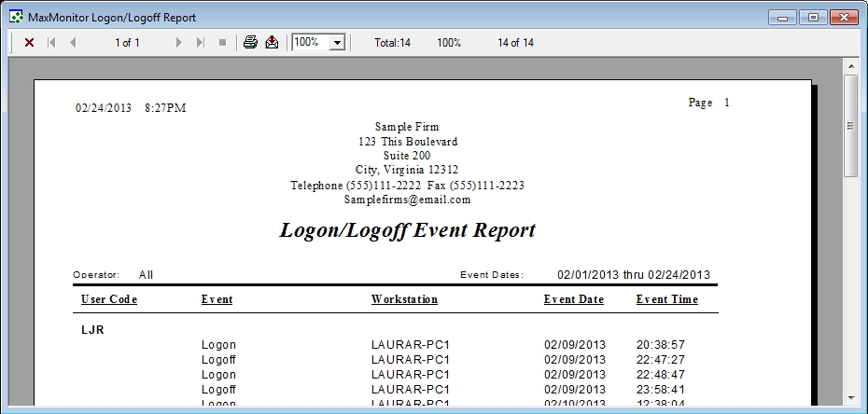Minimize the MaxMonitor report window

pyautogui.click(x=783, y=17)
